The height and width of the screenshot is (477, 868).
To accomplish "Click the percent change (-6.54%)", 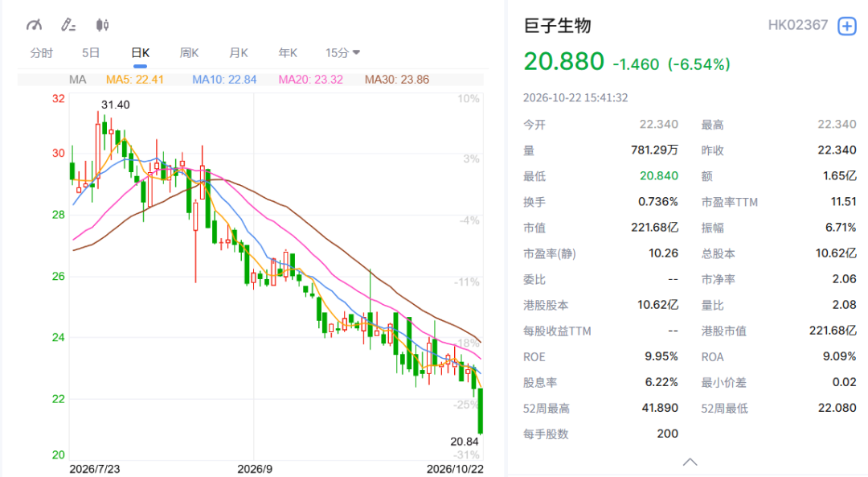I will point(699,64).
